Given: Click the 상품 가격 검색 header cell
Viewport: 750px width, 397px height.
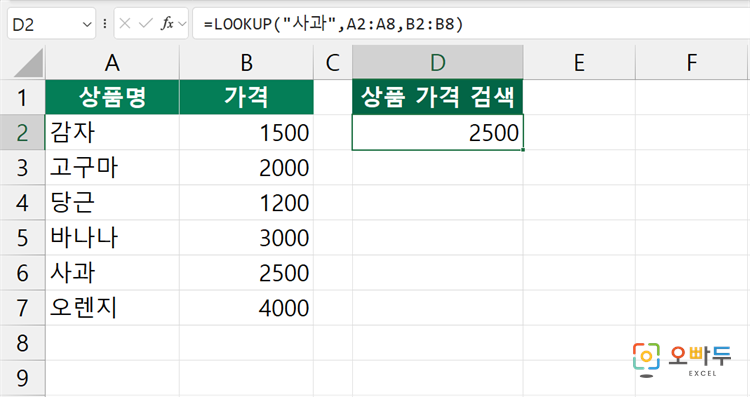Looking at the screenshot, I should click(438, 97).
